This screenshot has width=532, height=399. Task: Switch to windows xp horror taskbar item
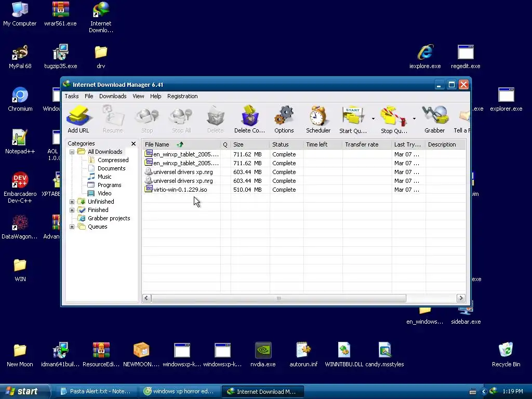pos(179,391)
